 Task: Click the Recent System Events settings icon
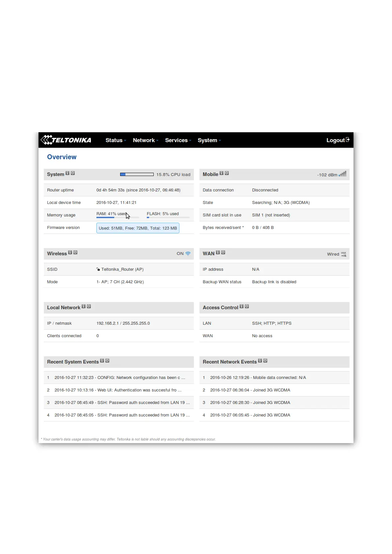pos(107,361)
